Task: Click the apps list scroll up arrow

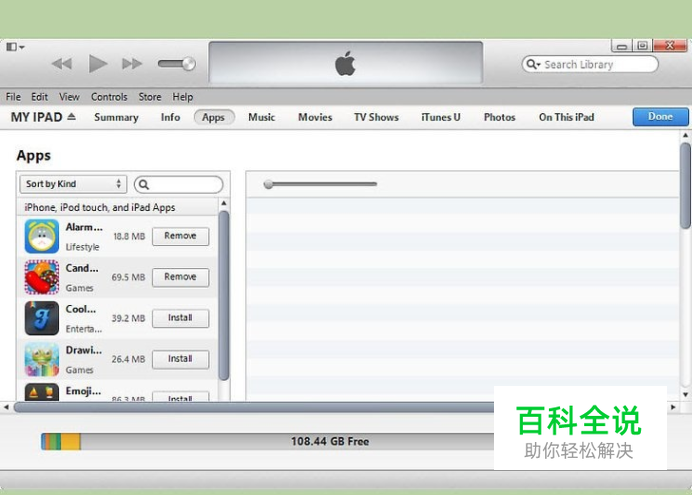Action: tap(224, 203)
